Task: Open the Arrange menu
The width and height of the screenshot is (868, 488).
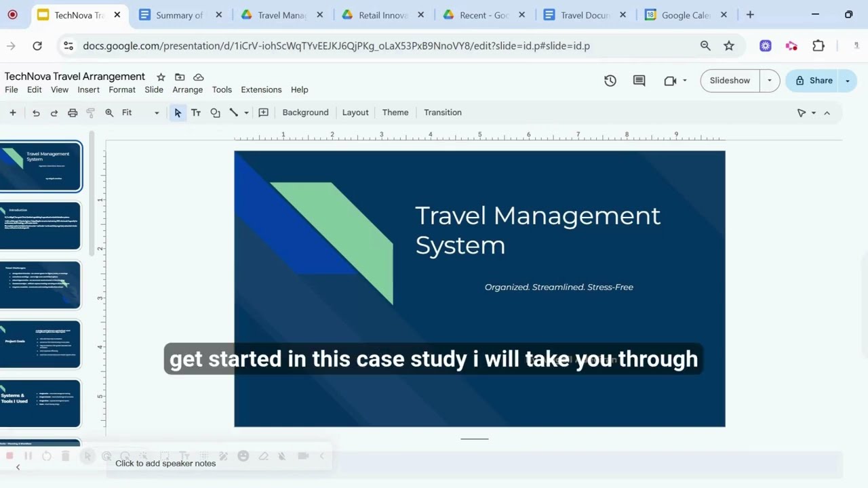Action: click(x=188, y=89)
